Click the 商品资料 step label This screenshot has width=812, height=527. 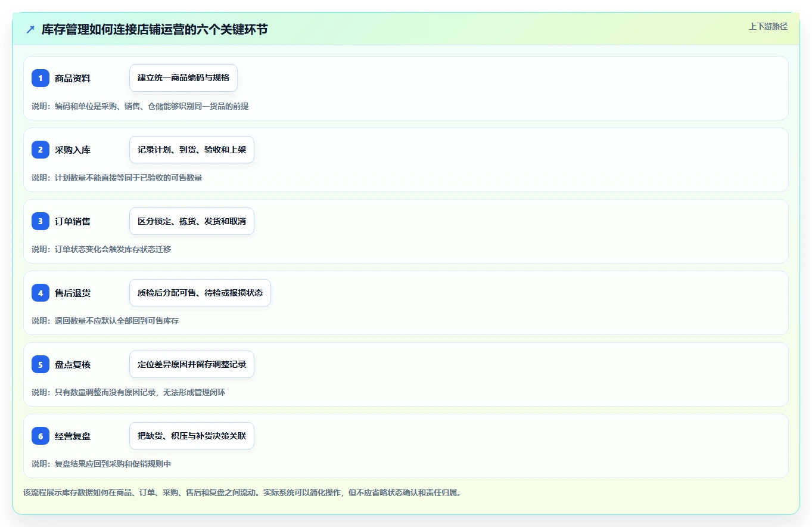[73, 78]
